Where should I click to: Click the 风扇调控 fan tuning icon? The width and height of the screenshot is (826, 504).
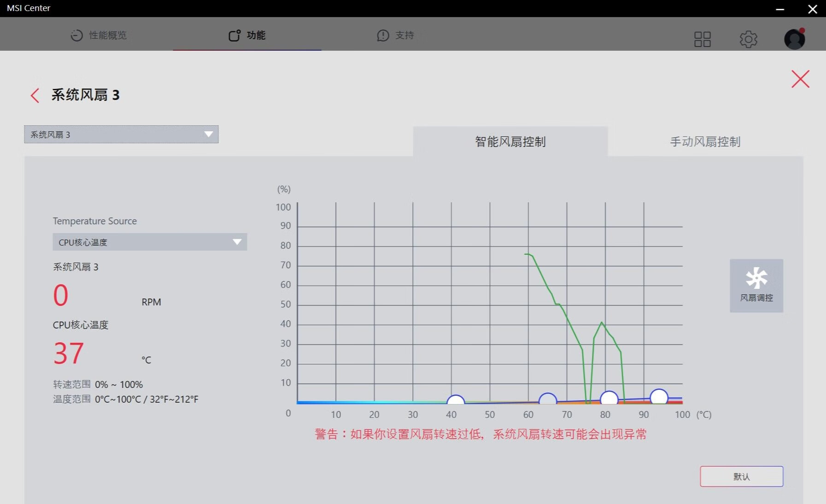756,286
